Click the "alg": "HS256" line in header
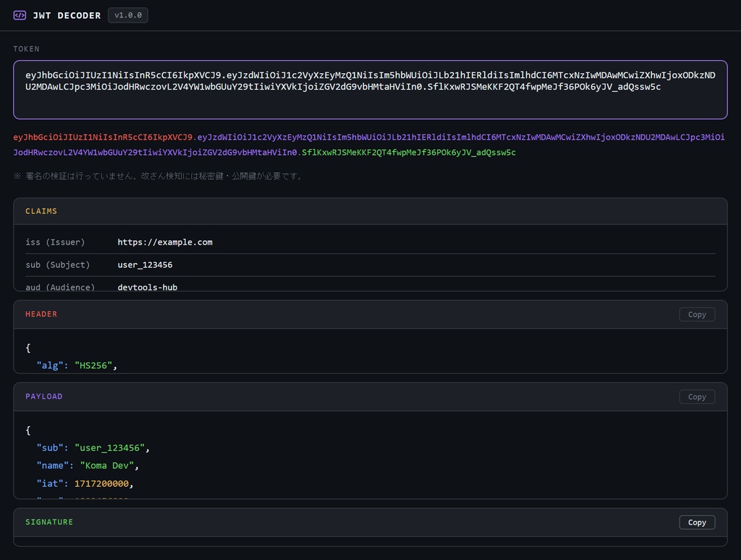The height and width of the screenshot is (560, 741). [x=77, y=365]
